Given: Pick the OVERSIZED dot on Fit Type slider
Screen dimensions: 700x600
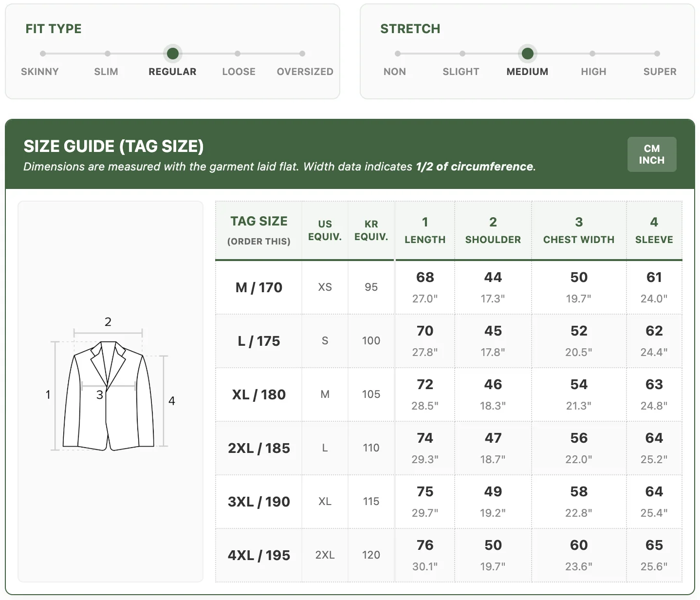Looking at the screenshot, I should [x=302, y=54].
